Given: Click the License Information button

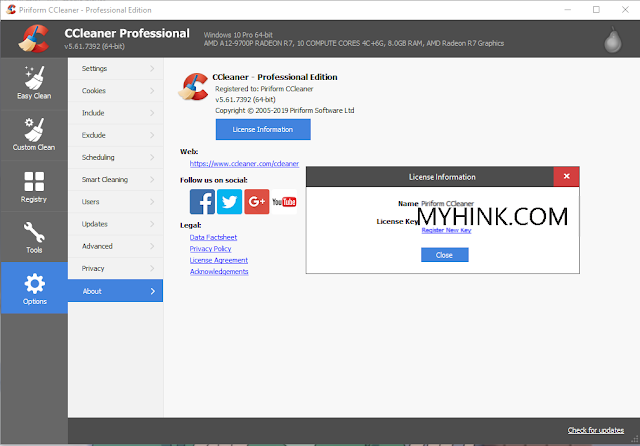Looking at the screenshot, I should (263, 129).
